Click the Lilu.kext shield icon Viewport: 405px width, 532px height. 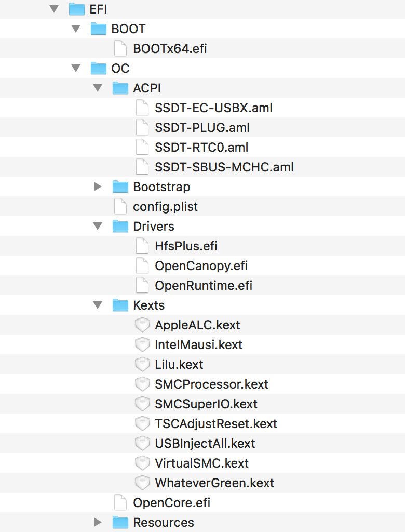[142, 364]
